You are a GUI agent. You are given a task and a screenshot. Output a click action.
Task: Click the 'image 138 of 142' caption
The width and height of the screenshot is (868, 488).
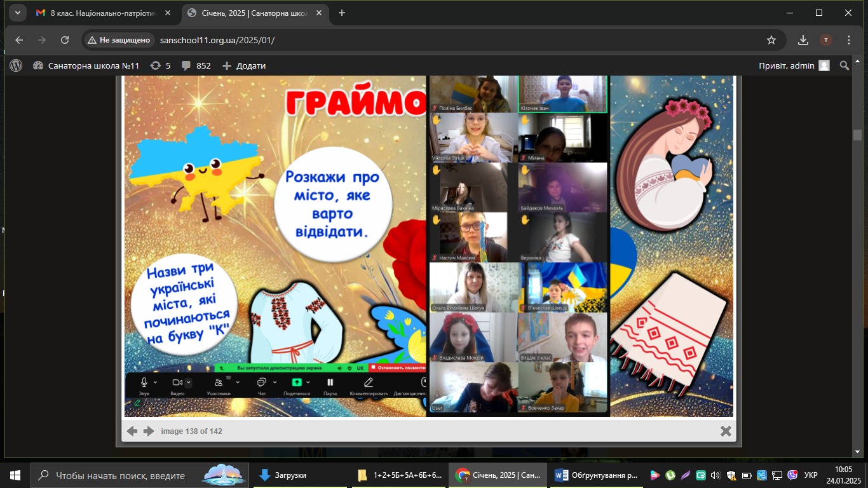(x=191, y=431)
